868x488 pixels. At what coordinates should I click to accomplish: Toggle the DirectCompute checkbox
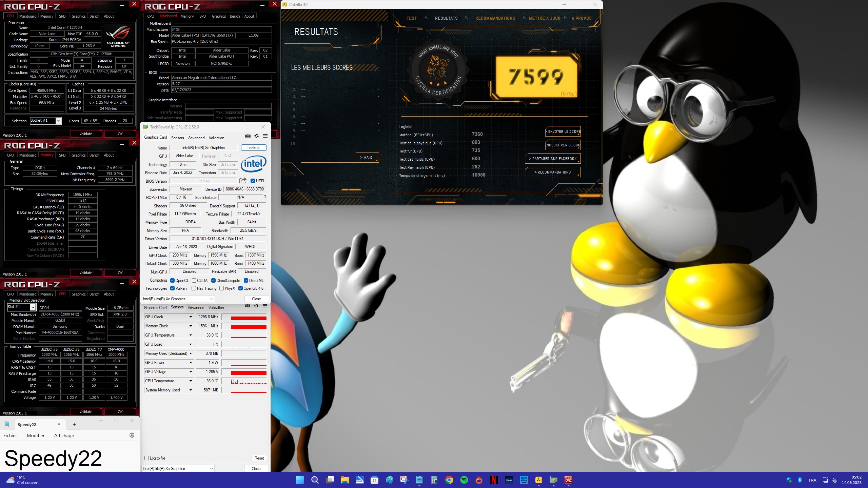click(213, 280)
